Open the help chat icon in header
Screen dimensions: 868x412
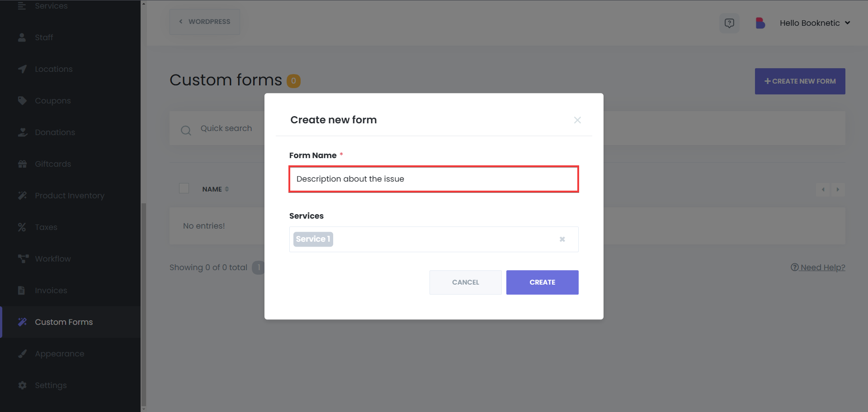(x=729, y=23)
